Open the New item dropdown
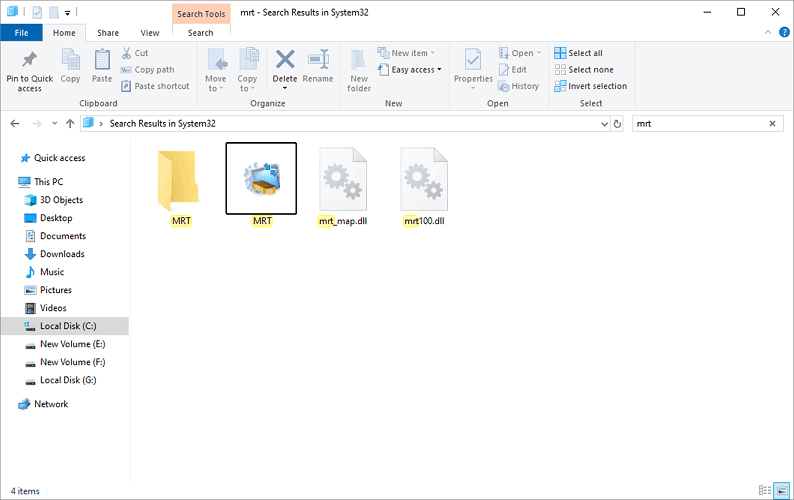Screen dimensions: 794x500 coord(406,53)
